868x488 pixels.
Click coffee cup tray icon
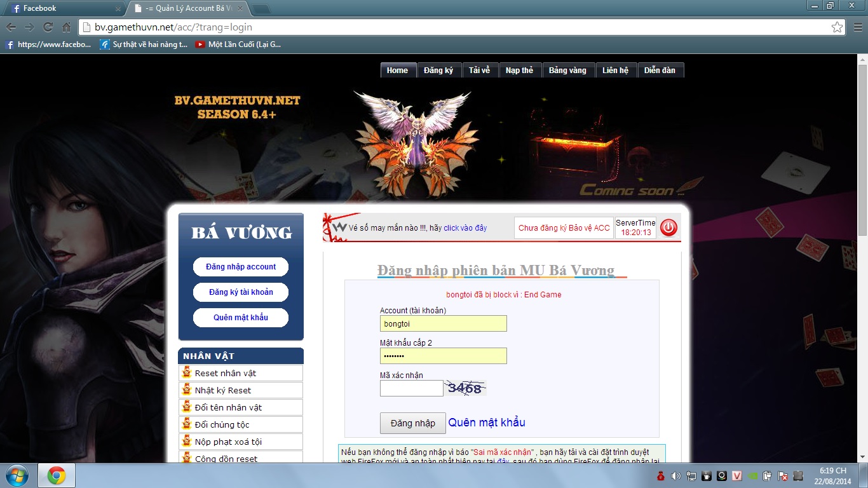[x=706, y=476]
